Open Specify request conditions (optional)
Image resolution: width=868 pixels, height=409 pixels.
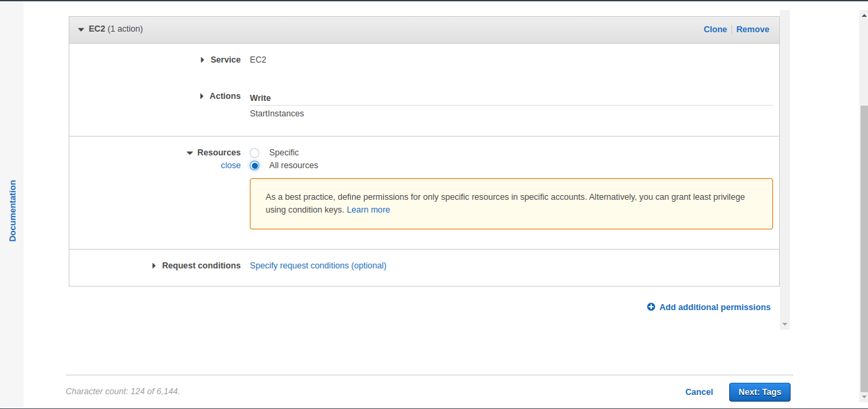coord(318,266)
